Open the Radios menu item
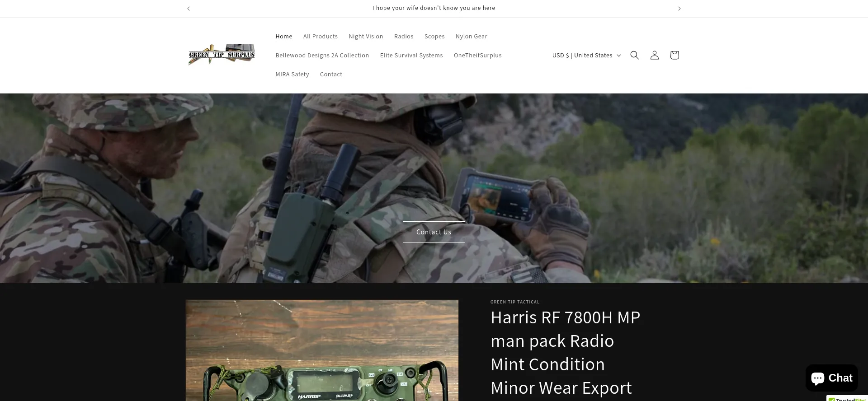Screen dimensions: 868x401 [404, 37]
